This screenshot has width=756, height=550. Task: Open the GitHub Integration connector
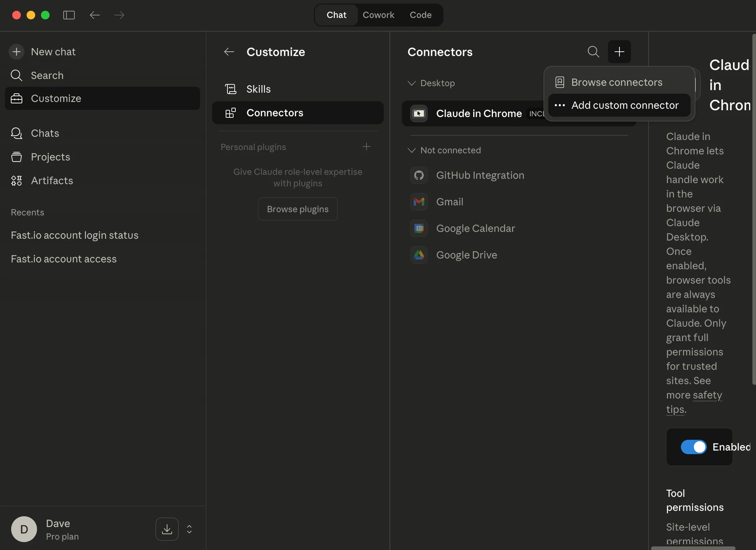click(x=480, y=175)
